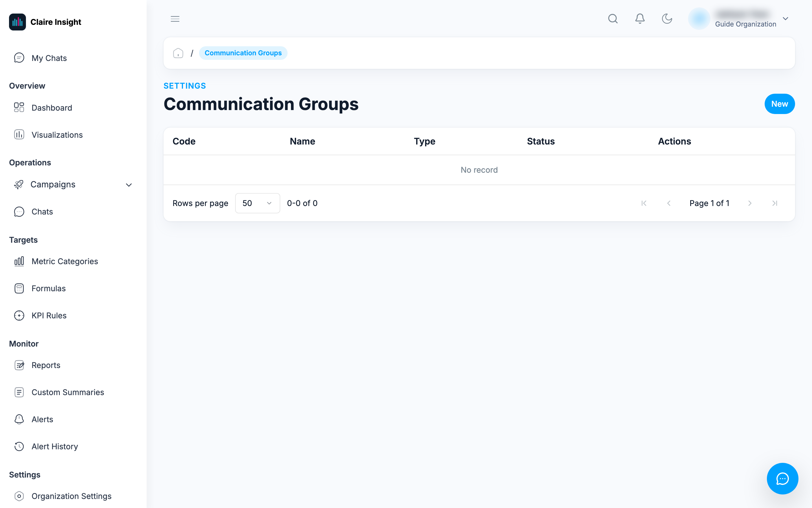This screenshot has height=508, width=812.
Task: Open Organization Settings in sidebar
Action: pyautogui.click(x=73, y=496)
